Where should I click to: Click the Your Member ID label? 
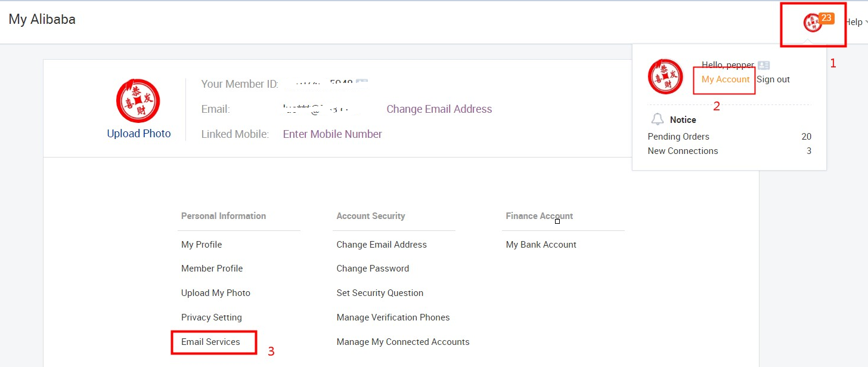[240, 84]
